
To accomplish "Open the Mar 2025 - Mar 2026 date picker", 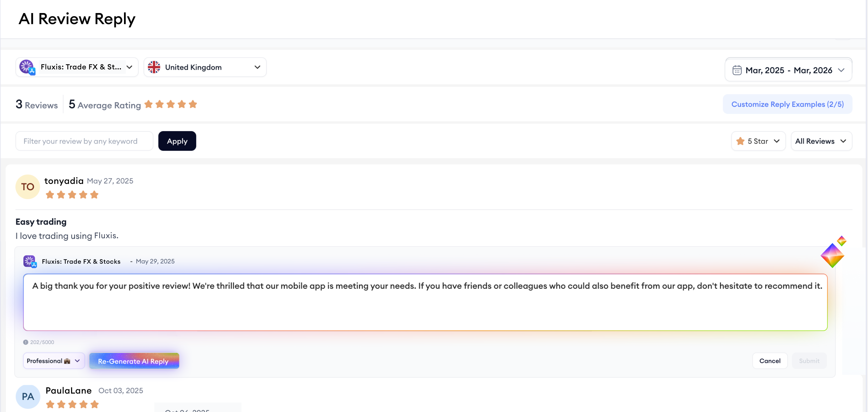I will click(788, 70).
